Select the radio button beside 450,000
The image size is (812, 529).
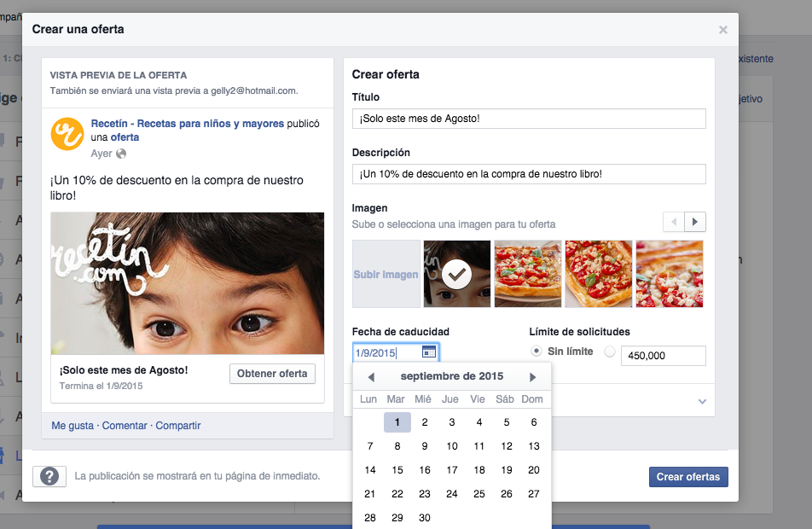click(610, 352)
